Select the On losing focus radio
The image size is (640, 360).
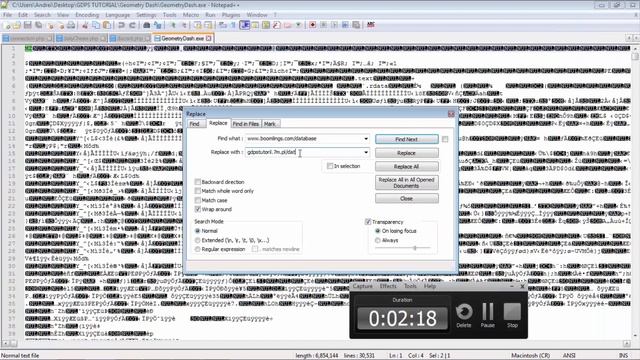pyautogui.click(x=378, y=231)
